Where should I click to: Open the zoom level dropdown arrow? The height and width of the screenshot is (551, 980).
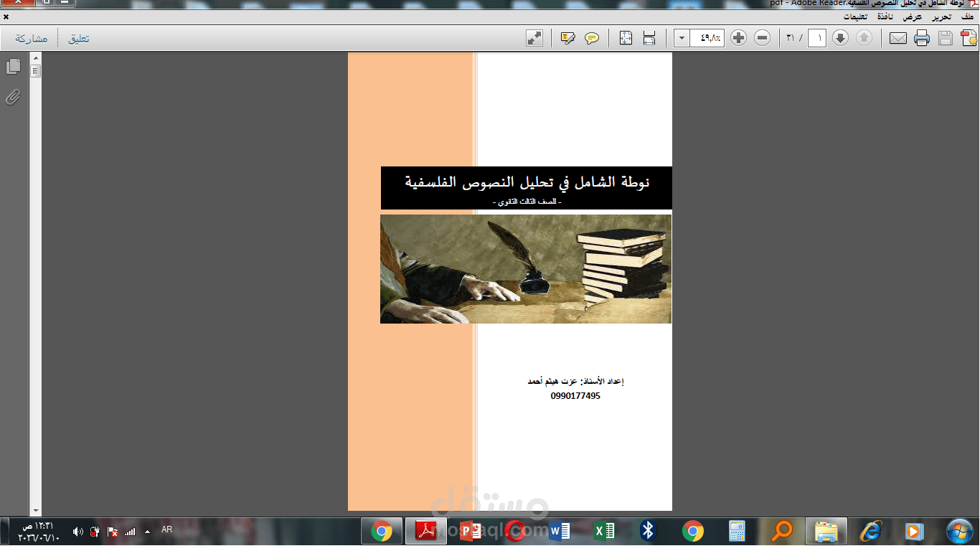(x=682, y=38)
